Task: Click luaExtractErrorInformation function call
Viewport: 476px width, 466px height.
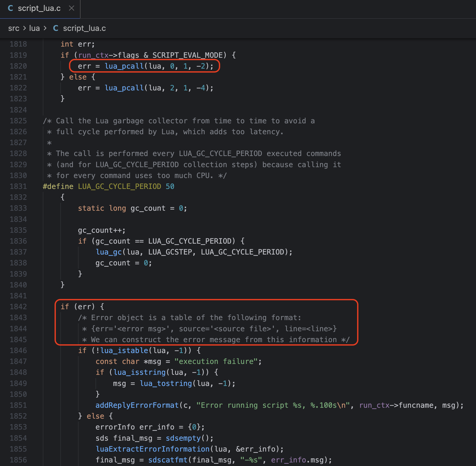Action: (x=152, y=449)
